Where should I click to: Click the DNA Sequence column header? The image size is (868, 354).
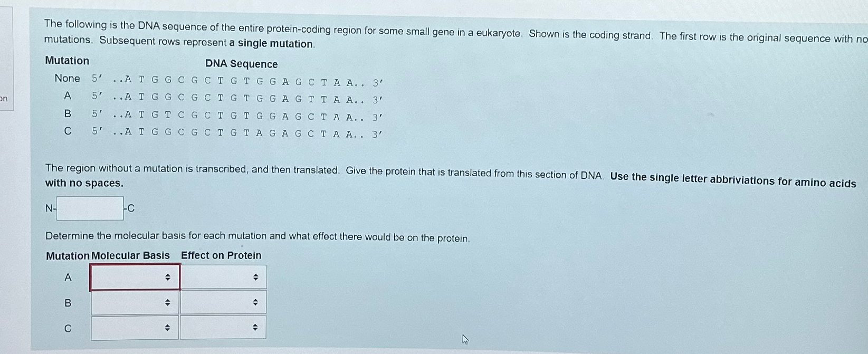[242, 64]
